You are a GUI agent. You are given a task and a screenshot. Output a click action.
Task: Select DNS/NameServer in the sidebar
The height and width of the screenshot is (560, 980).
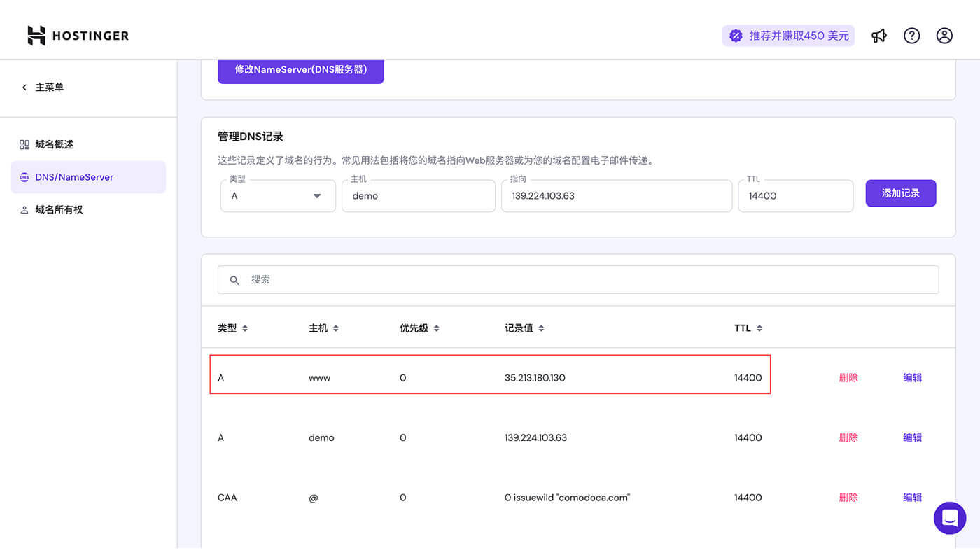tap(88, 177)
